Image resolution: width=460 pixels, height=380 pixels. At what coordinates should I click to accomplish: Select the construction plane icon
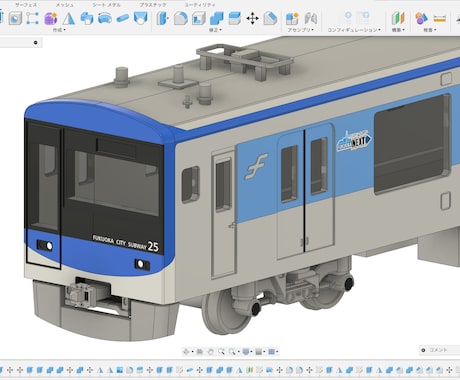click(398, 18)
